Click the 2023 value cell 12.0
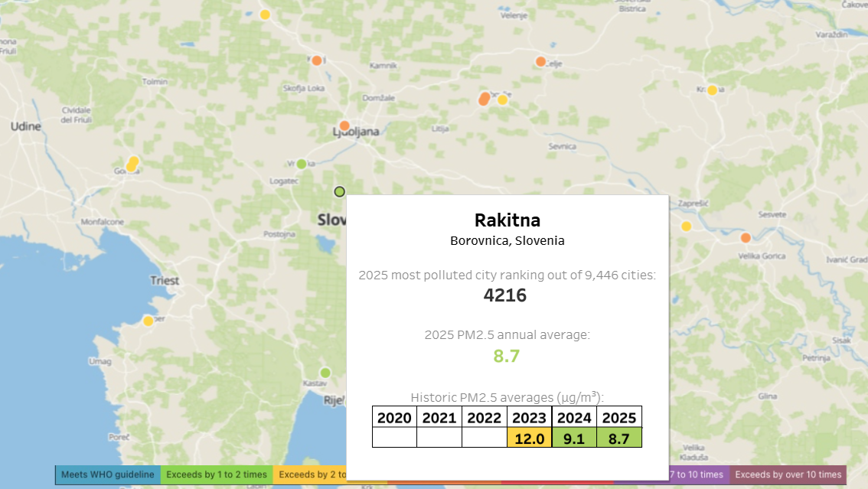 tap(529, 438)
